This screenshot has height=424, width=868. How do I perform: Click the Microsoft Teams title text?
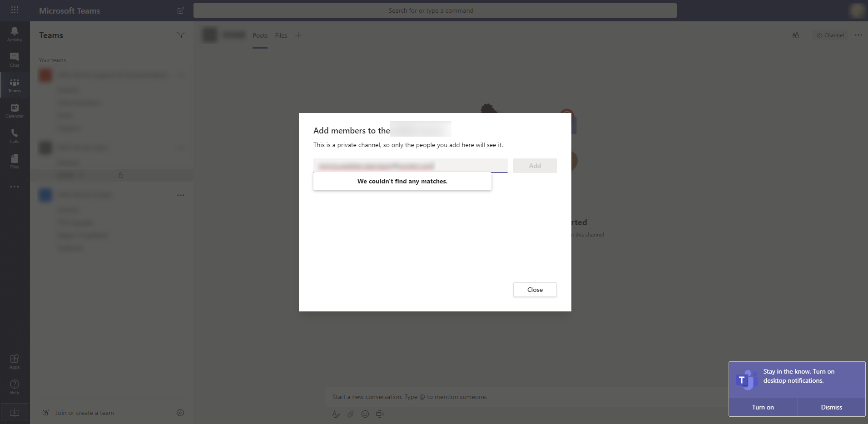click(69, 10)
